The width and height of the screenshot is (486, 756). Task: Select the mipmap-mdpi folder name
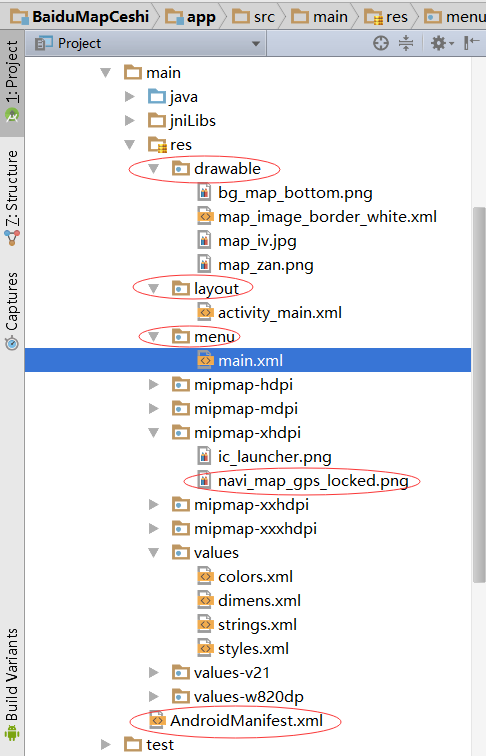(x=245, y=409)
